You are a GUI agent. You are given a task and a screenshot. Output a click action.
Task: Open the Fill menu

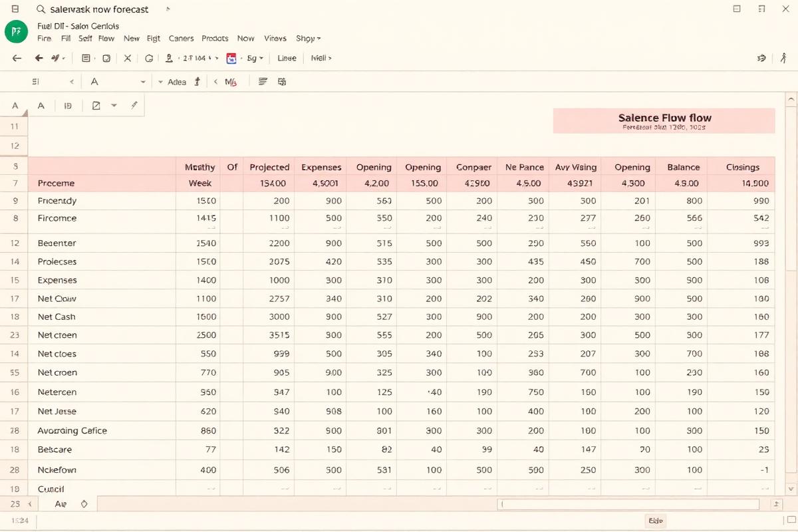click(x=66, y=39)
